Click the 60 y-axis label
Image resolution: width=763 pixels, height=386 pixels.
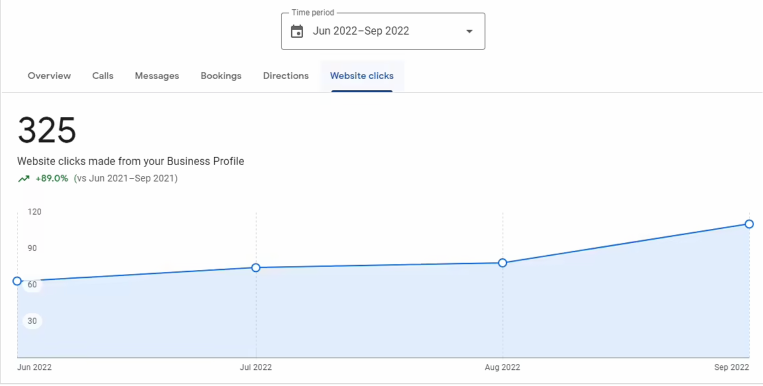pos(32,284)
